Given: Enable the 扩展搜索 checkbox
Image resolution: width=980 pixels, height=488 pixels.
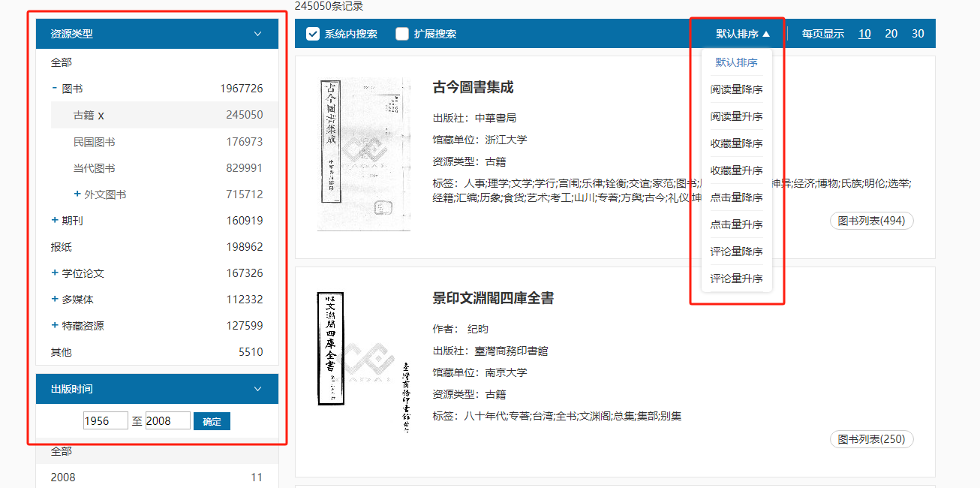Looking at the screenshot, I should (402, 34).
